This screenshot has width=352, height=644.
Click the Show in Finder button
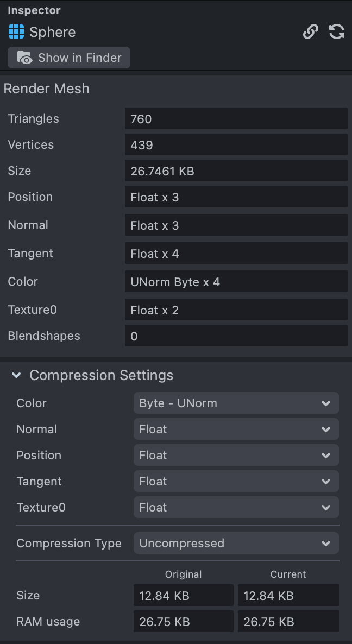pyautogui.click(x=69, y=58)
